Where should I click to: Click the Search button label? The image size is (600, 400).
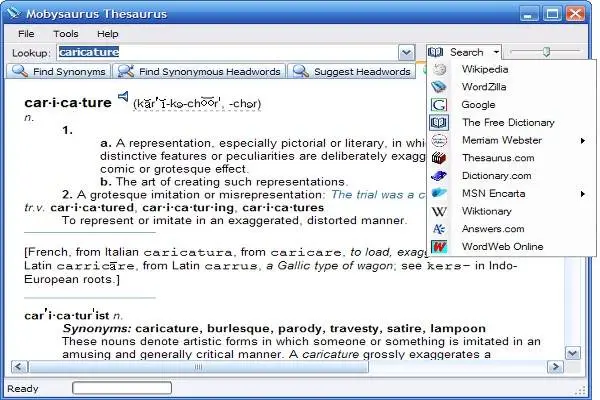click(466, 52)
